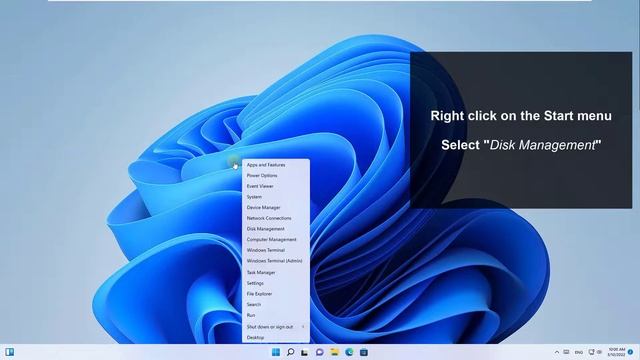Select Disk Management from the menu
Image resolution: width=640 pixels, height=360 pixels.
point(276,229)
